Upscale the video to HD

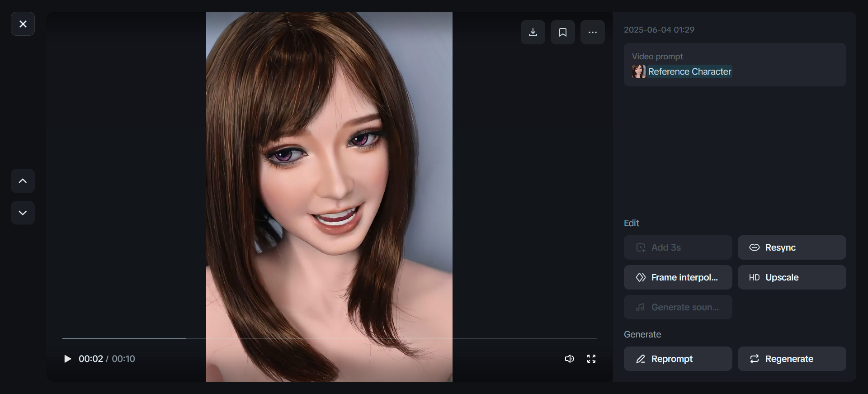tap(792, 277)
